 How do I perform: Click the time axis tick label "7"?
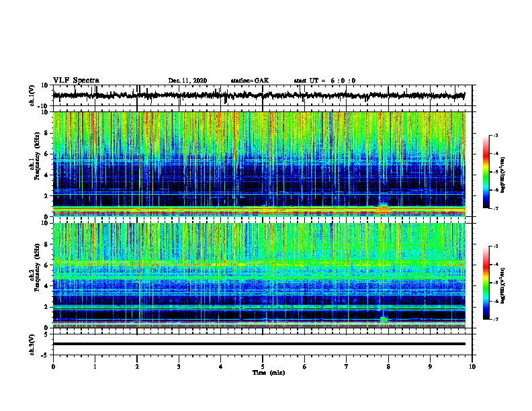pyautogui.click(x=347, y=367)
